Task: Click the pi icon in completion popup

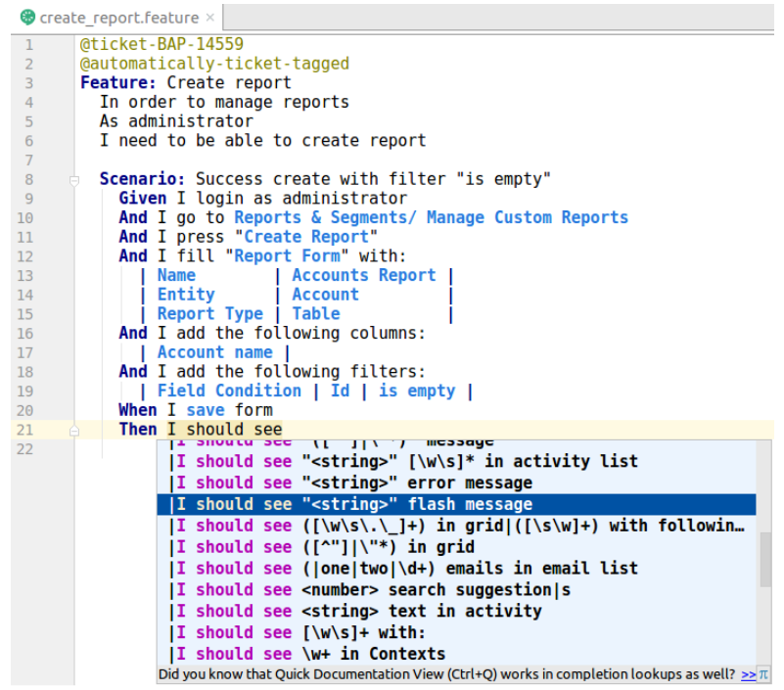Action: [763, 674]
